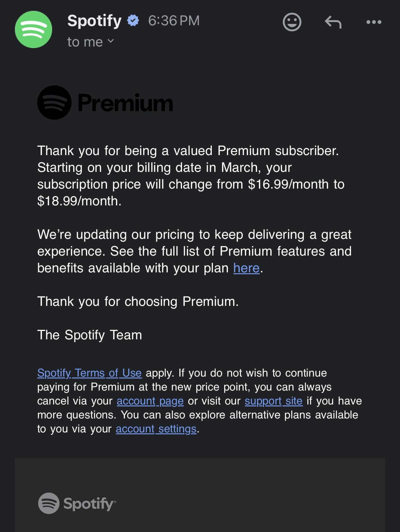Viewport: 400px width, 532px height.
Task: Open the "here" Premium features link
Action: (246, 268)
